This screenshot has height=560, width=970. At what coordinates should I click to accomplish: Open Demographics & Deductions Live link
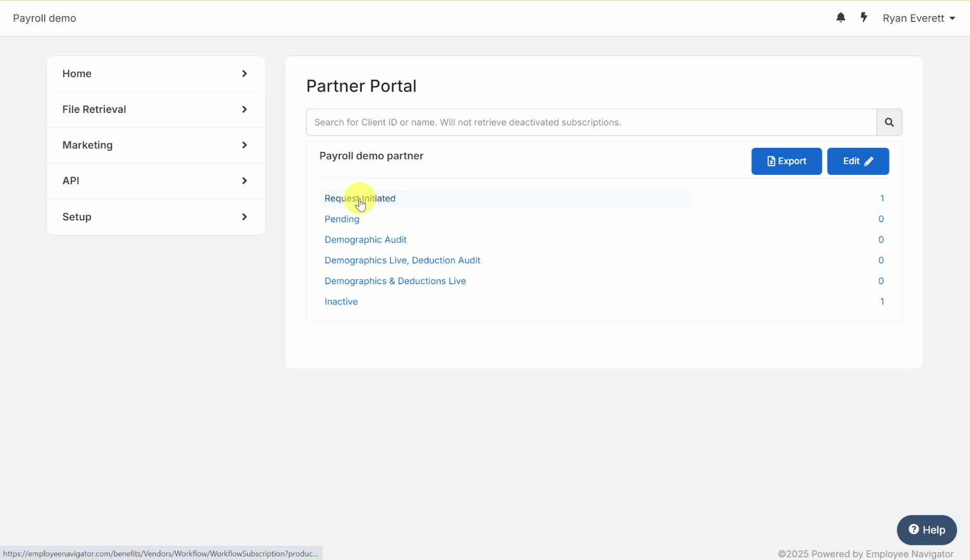(x=395, y=281)
